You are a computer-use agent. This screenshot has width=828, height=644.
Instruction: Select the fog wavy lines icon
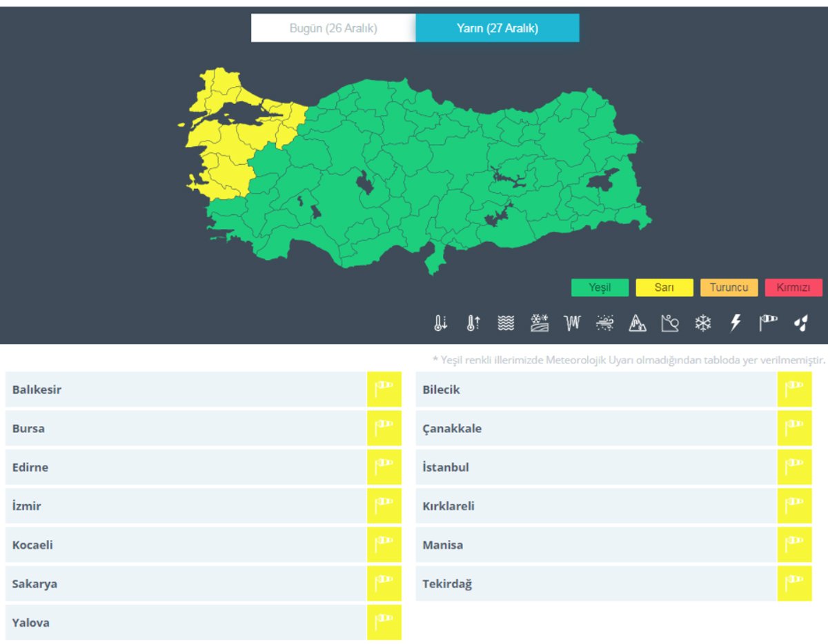506,323
